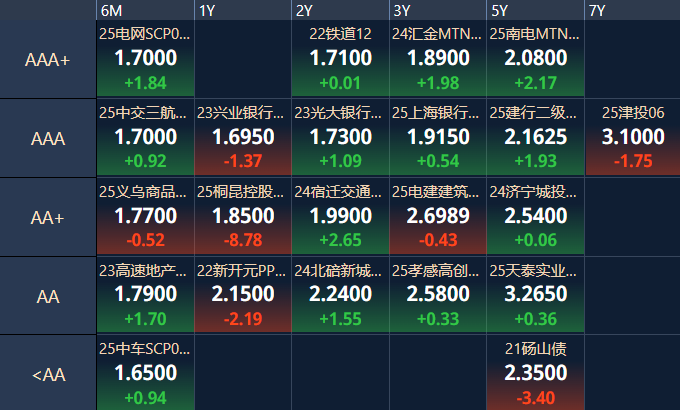Open the 22铁道12 bond cell
The height and width of the screenshot is (410, 680).
[x=340, y=59]
